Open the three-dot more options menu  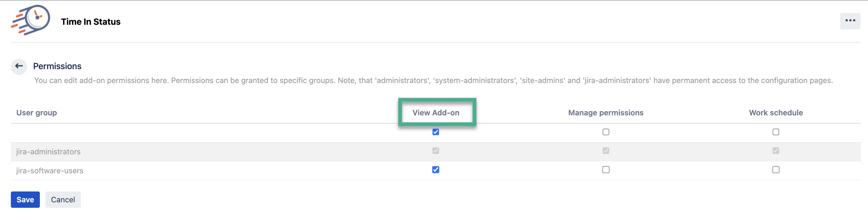point(850,21)
